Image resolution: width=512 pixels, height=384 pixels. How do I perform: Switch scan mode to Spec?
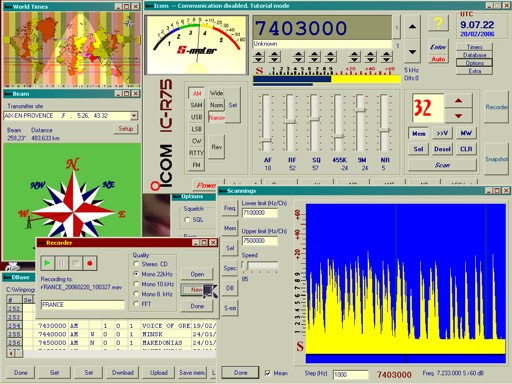(x=230, y=268)
